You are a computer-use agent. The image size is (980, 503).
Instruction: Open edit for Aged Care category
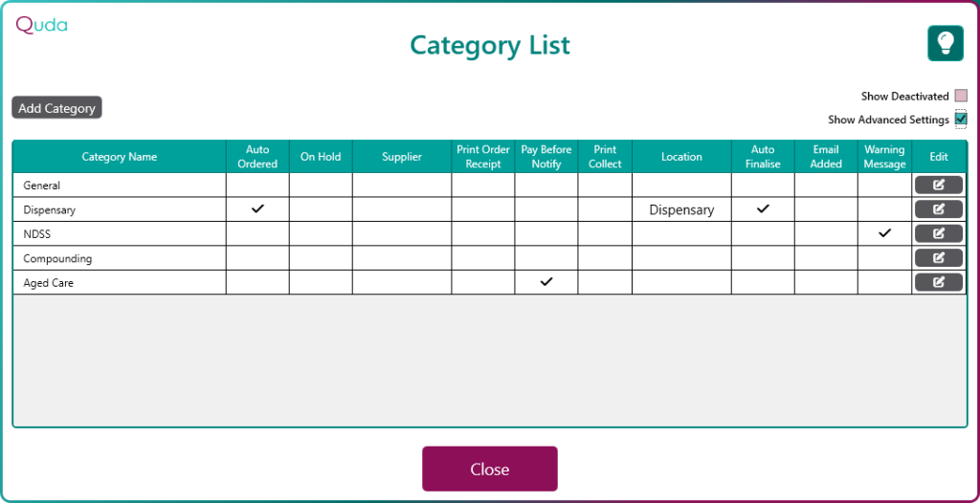(x=939, y=282)
